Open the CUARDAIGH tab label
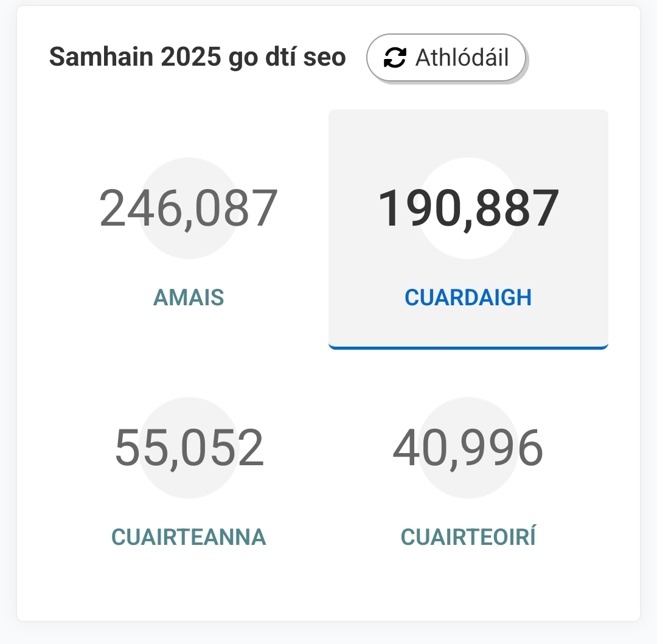 tap(468, 297)
